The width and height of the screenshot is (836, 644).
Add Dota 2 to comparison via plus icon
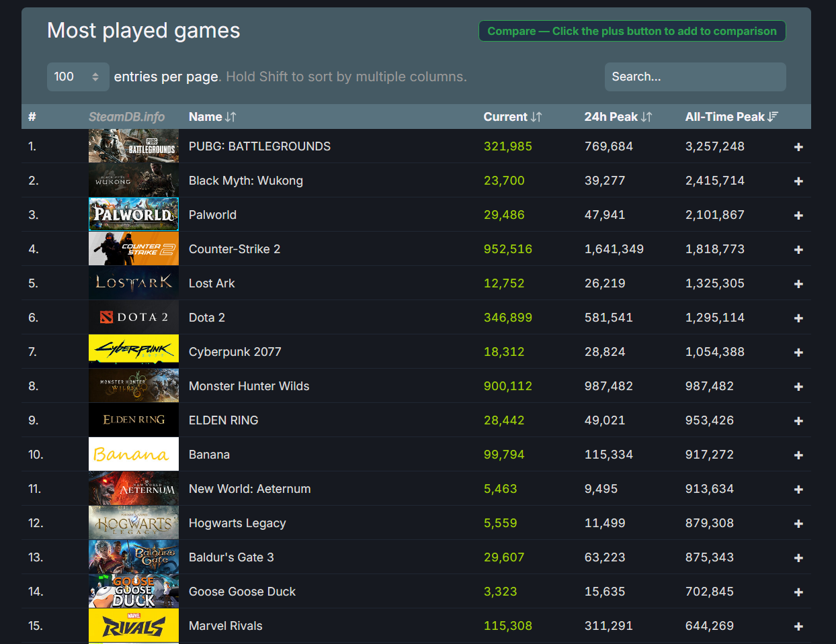click(798, 318)
